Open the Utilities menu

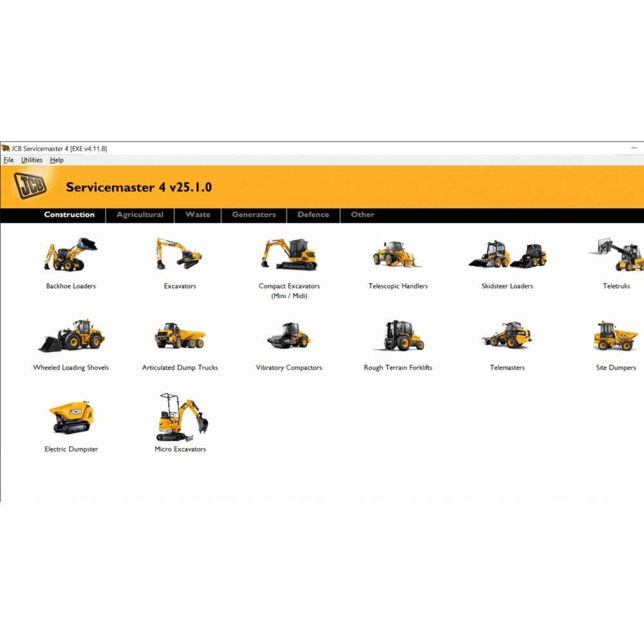tap(32, 160)
